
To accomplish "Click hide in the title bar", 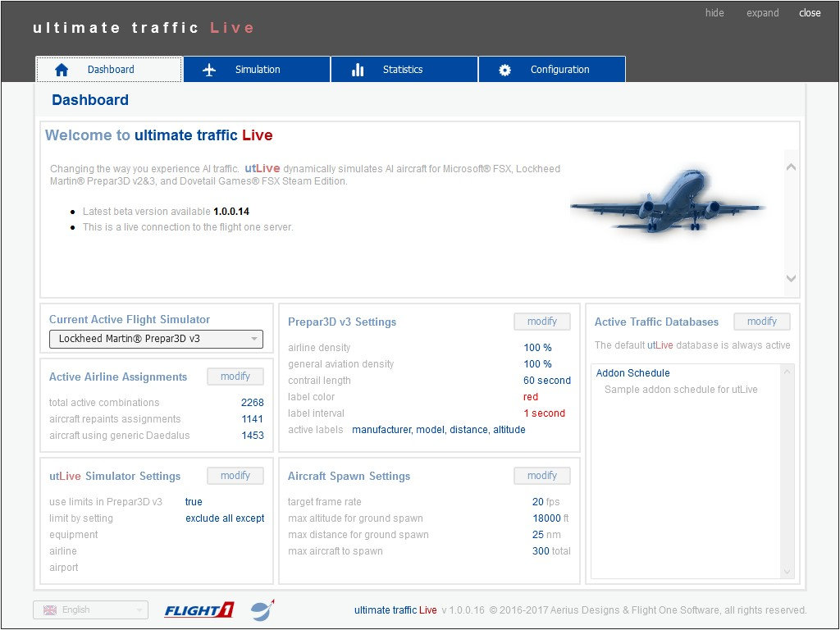I will 714,13.
